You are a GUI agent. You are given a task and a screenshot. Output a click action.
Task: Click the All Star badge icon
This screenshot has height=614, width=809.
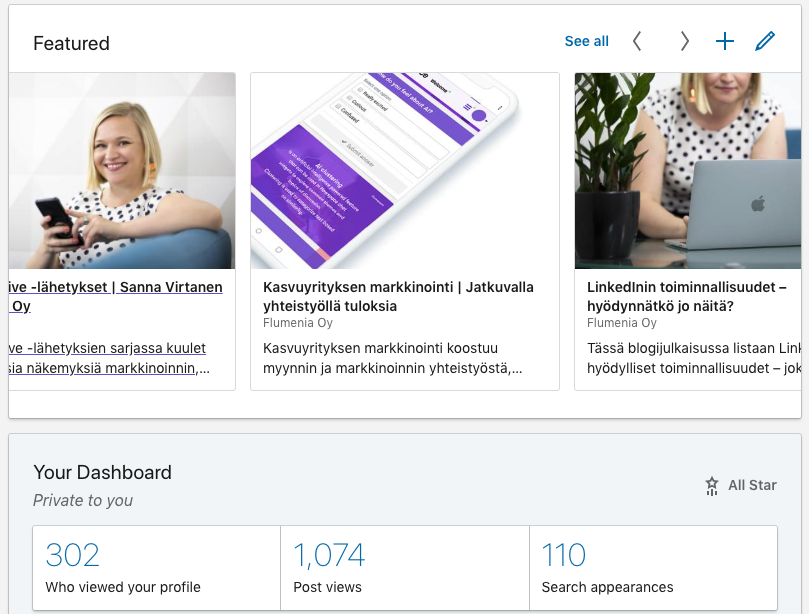pos(712,486)
